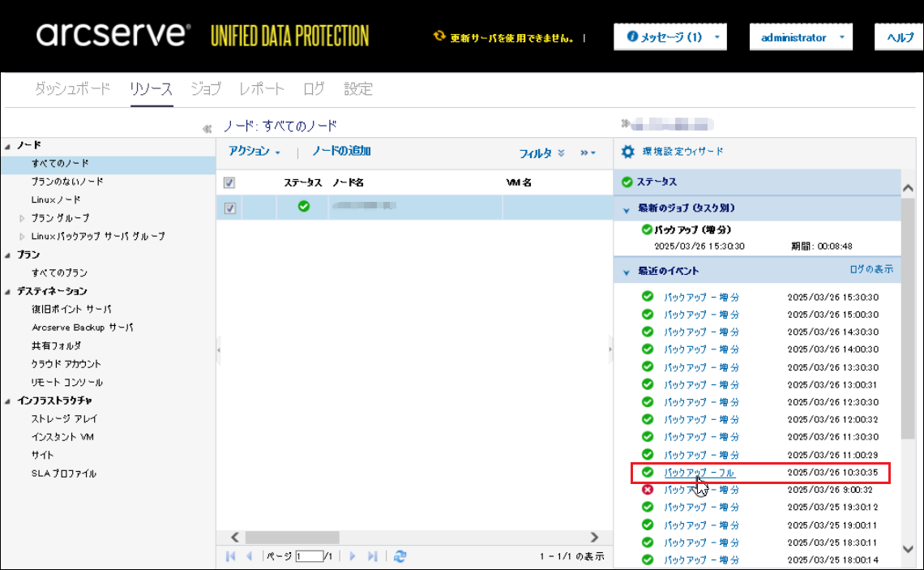924x570 pixels.
Task: Go to next page icon
Action: pyautogui.click(x=353, y=556)
